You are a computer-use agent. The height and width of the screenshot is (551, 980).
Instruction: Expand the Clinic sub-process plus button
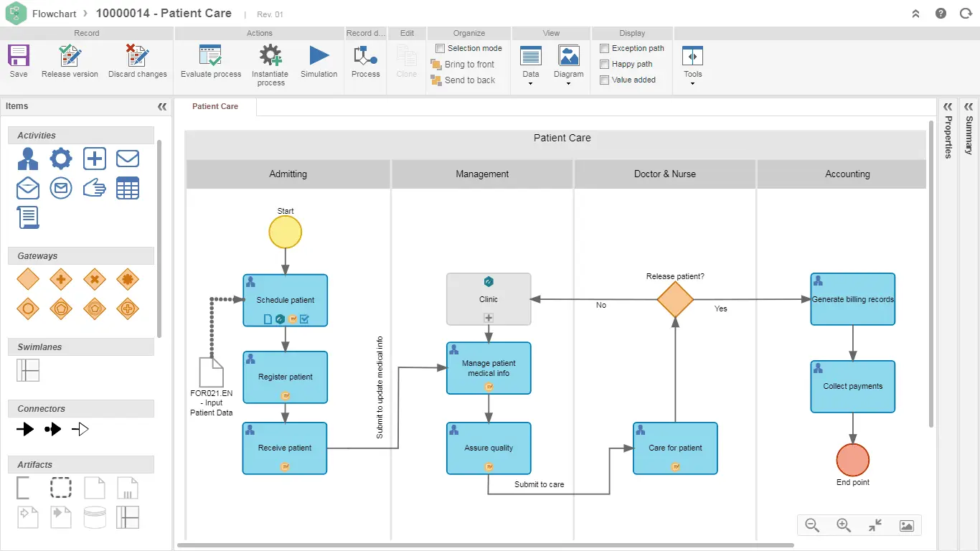pyautogui.click(x=489, y=317)
